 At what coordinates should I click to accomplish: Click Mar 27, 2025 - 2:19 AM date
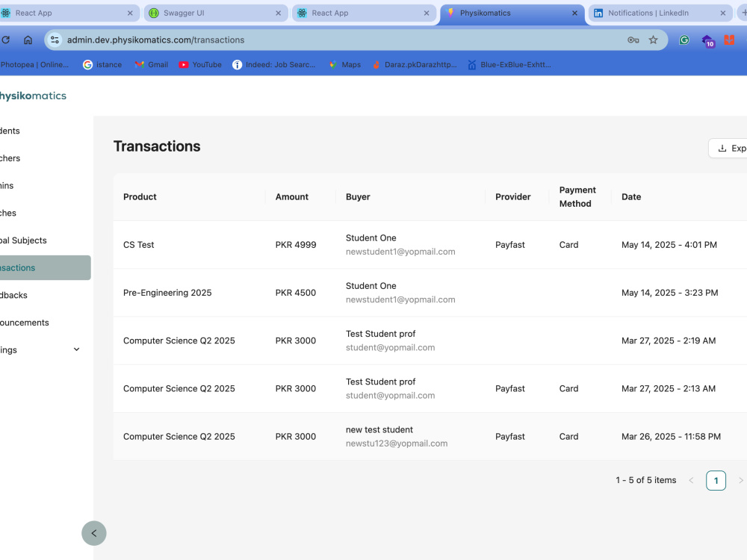(x=669, y=340)
